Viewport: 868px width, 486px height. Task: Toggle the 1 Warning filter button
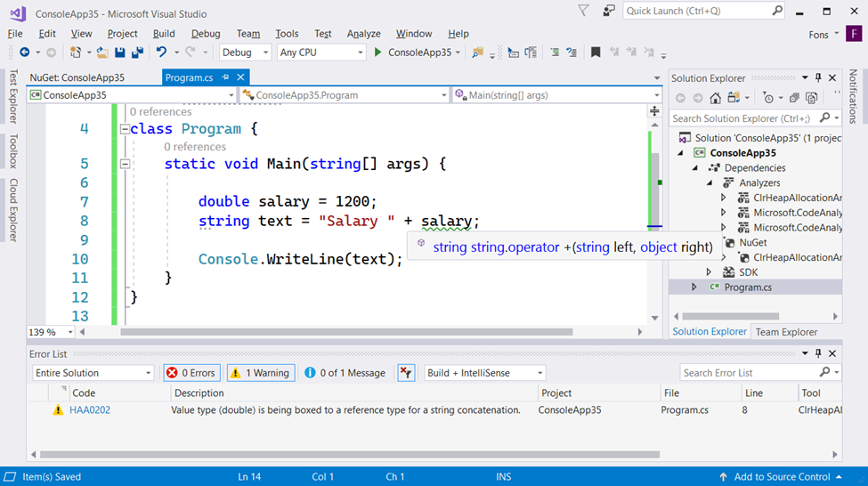tap(260, 373)
